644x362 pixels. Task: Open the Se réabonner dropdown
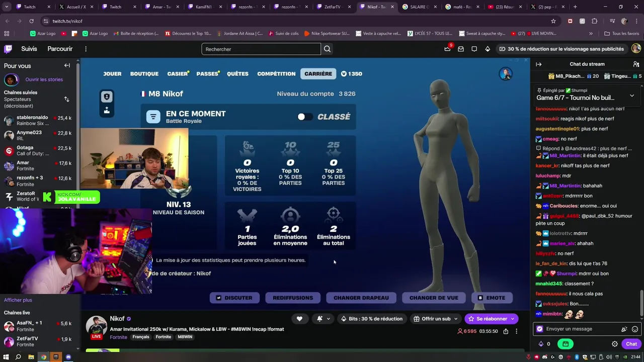[492, 319]
